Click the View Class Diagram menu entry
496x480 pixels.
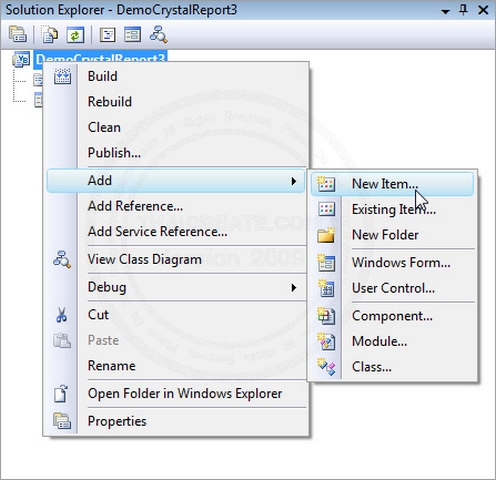click(x=144, y=259)
